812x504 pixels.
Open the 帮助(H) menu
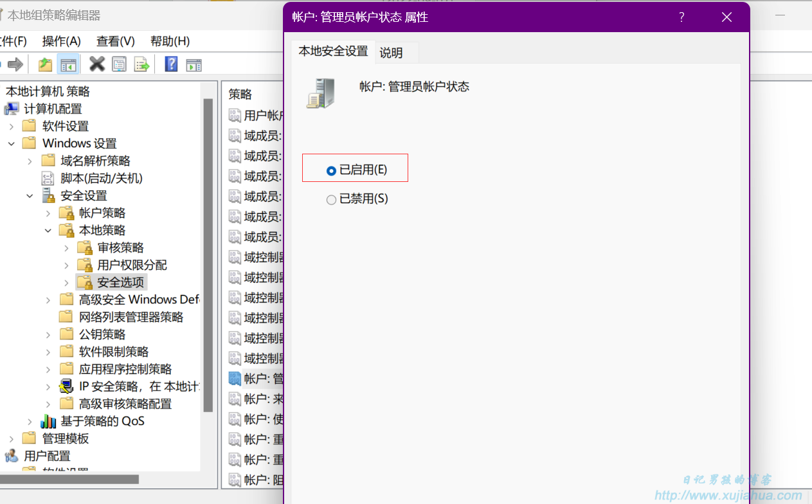[170, 41]
